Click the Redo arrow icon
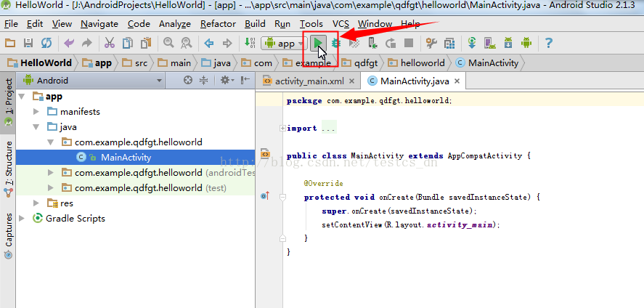 click(87, 43)
